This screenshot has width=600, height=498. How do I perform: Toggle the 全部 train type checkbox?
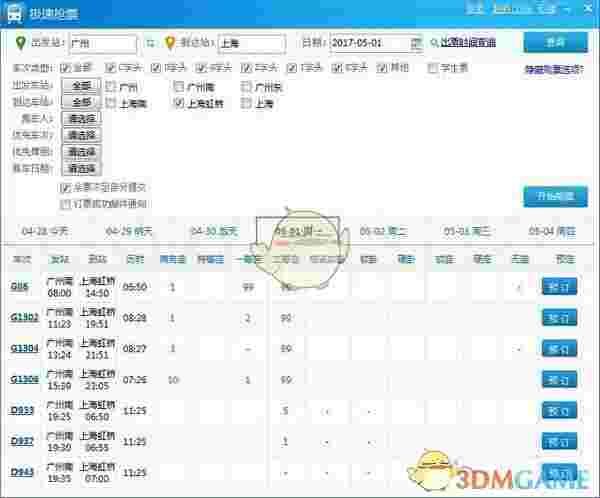[65, 68]
